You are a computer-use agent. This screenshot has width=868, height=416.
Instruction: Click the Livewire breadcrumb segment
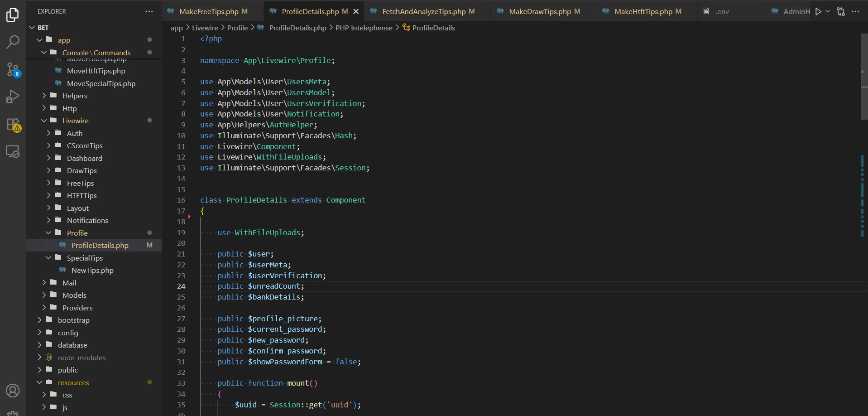(205, 28)
